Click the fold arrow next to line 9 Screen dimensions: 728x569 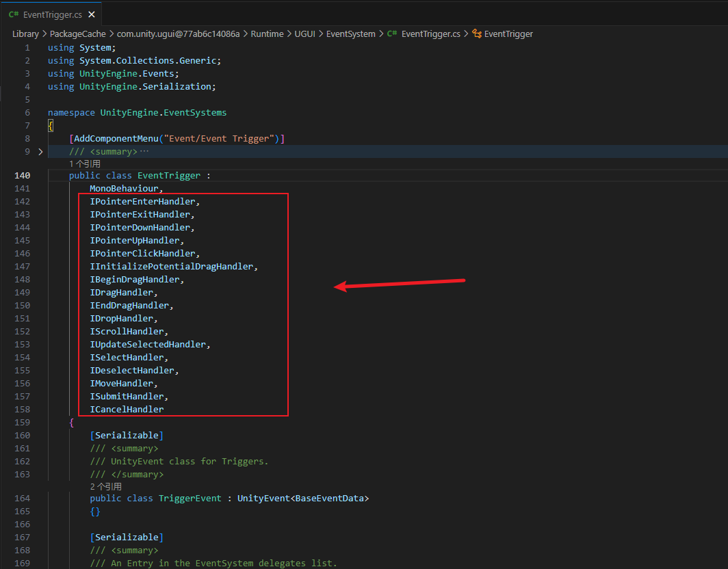[x=40, y=151]
